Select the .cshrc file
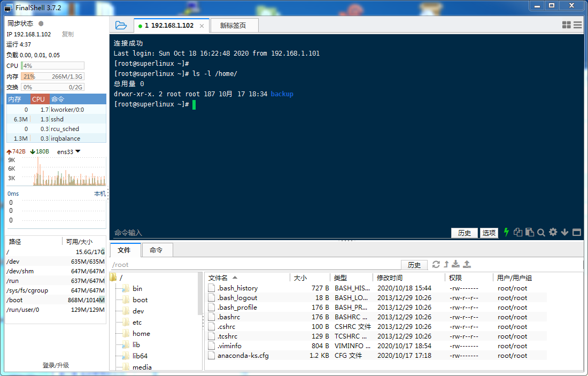The image size is (588, 376). pos(376,327)
